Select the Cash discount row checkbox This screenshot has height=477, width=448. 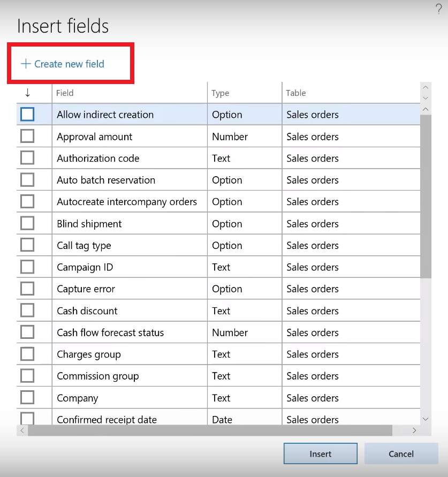tap(27, 311)
